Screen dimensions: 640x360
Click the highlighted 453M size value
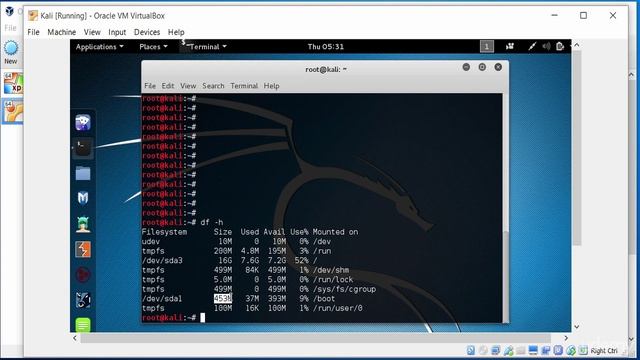tap(223, 298)
